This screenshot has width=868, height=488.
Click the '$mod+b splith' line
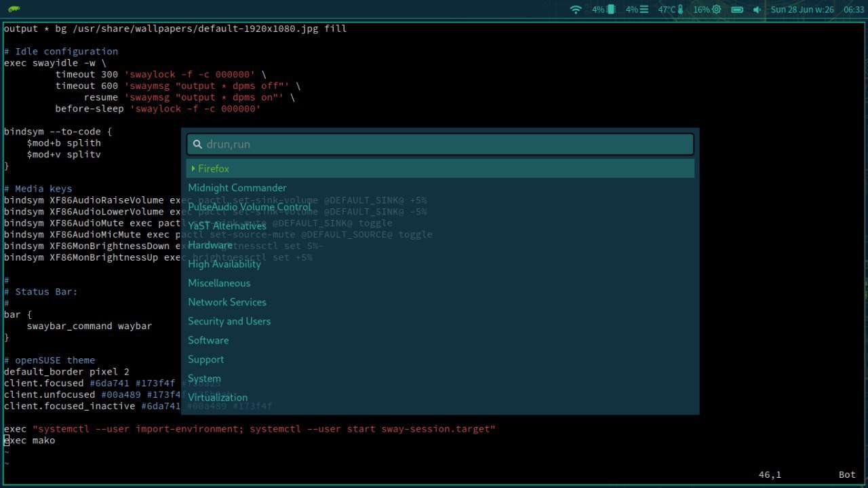64,143
